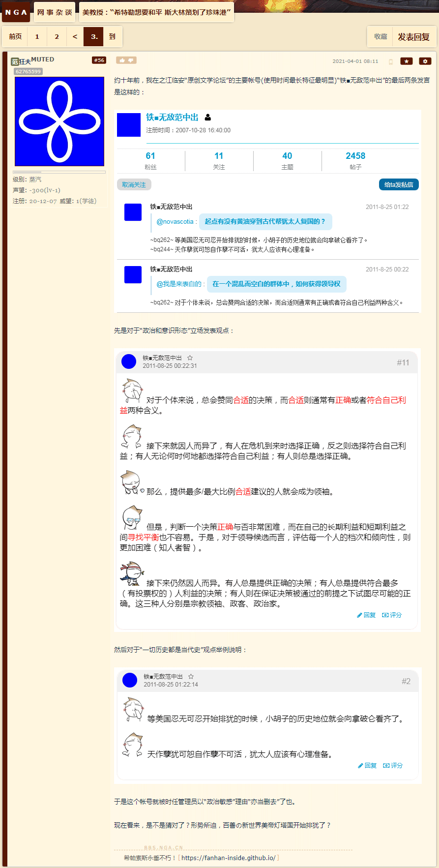
Task: Click timestamp 2011-8-25 01:22
Action: tap(387, 207)
